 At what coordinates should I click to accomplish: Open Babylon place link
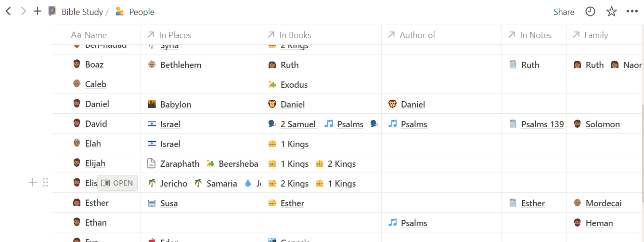tap(176, 105)
